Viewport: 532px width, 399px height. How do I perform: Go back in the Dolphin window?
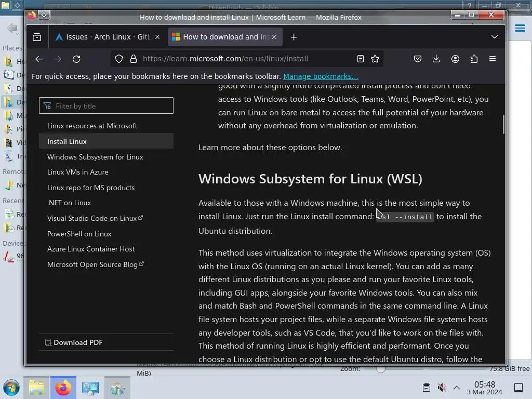(12, 28)
